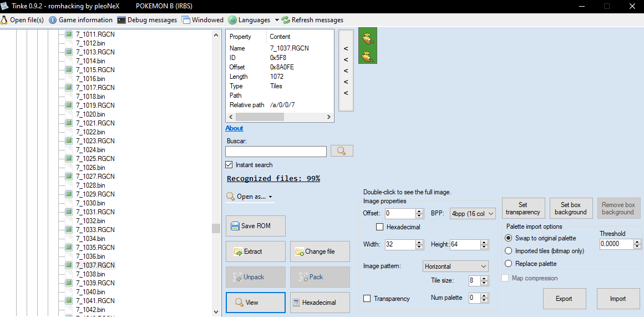Select 7_1039.RGCN in file tree
The image size is (644, 317).
click(95, 283)
